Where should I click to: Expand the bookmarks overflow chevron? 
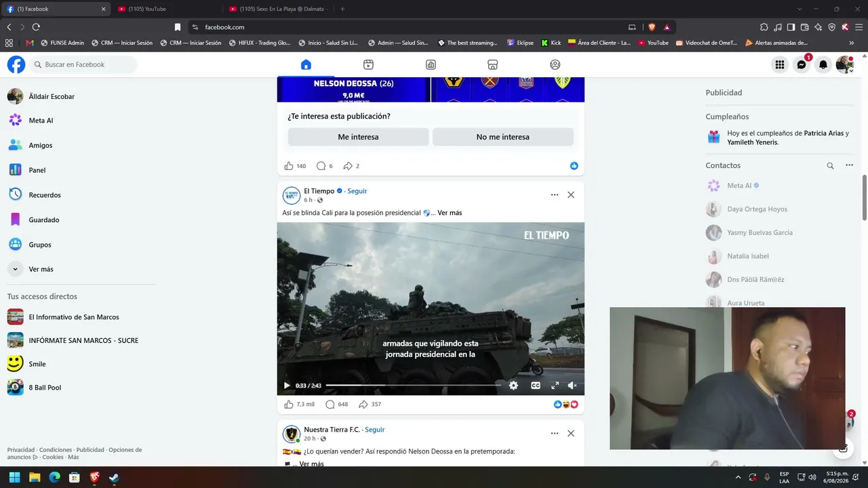852,43
